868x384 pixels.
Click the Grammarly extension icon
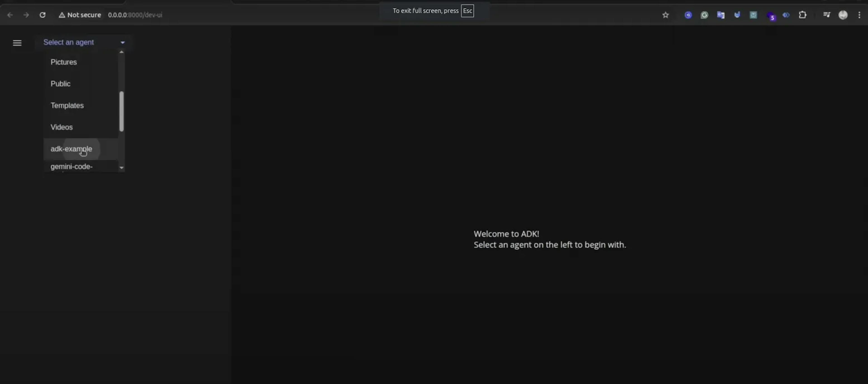click(704, 15)
